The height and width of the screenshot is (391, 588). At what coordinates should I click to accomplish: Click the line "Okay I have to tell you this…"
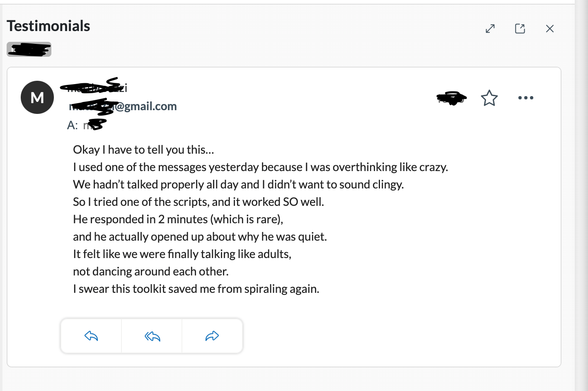pyautogui.click(x=143, y=150)
